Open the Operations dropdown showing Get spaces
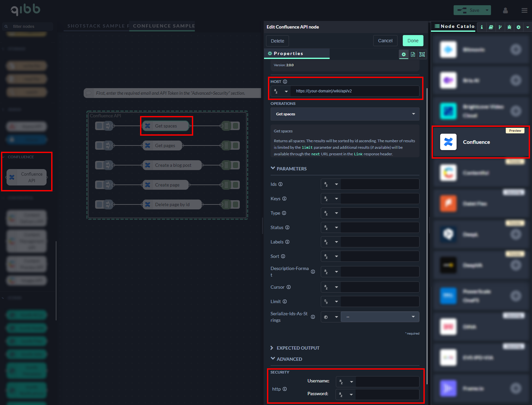 point(345,114)
